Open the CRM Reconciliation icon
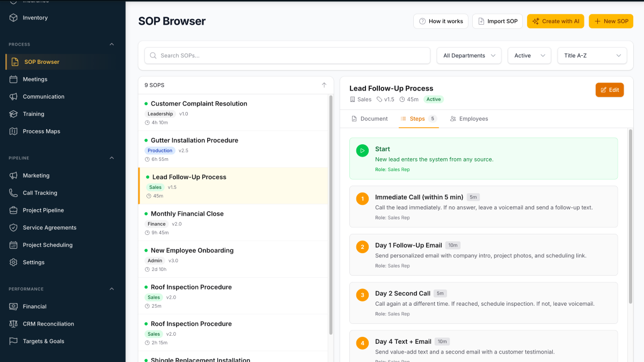 click(12, 323)
